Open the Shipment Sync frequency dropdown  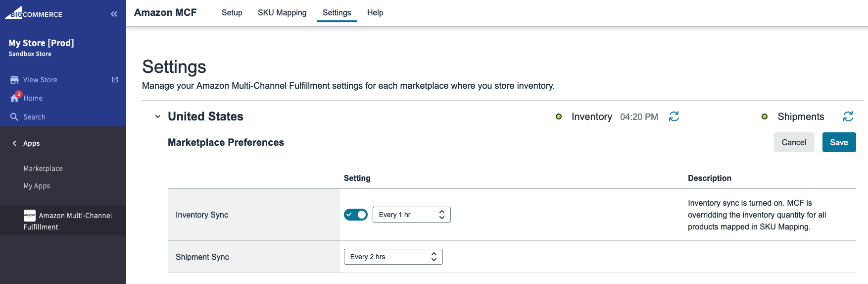393,257
